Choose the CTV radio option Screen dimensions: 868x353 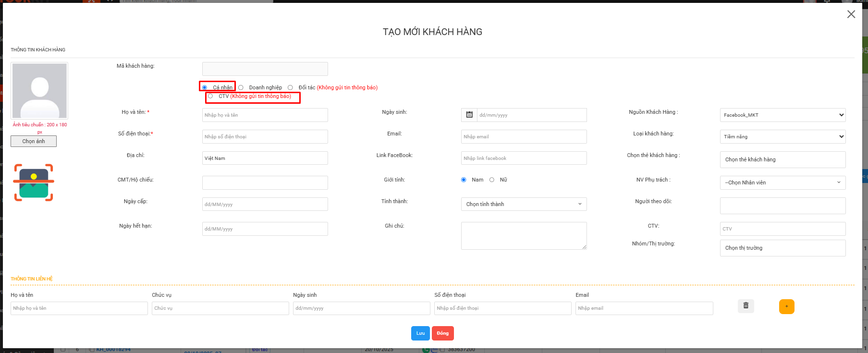210,96
